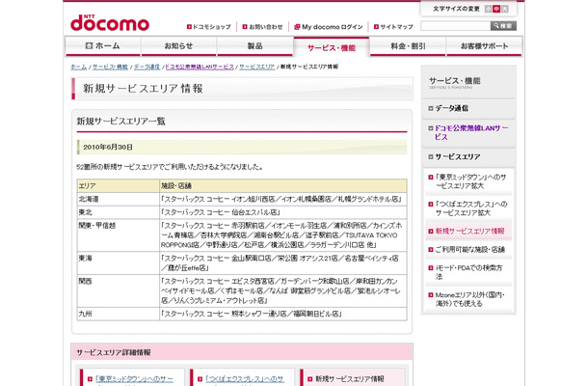
Task: Open サービスエリア in the sidebar
Action: [x=458, y=157]
